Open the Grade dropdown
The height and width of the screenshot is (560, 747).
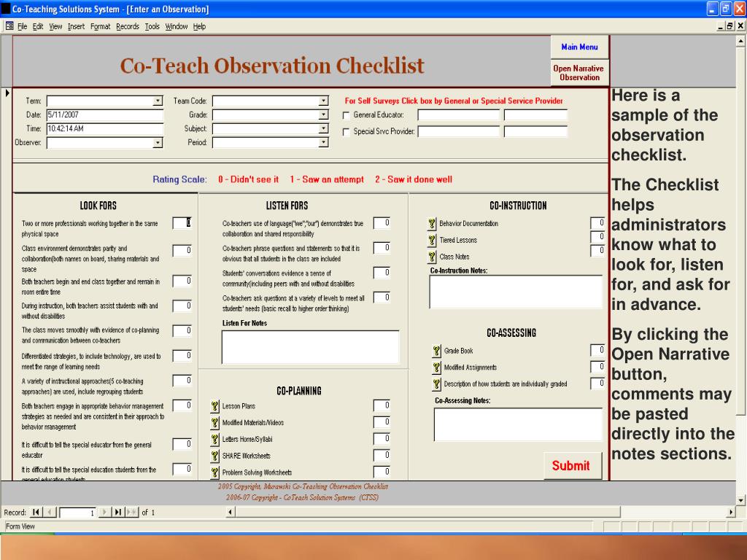point(323,114)
